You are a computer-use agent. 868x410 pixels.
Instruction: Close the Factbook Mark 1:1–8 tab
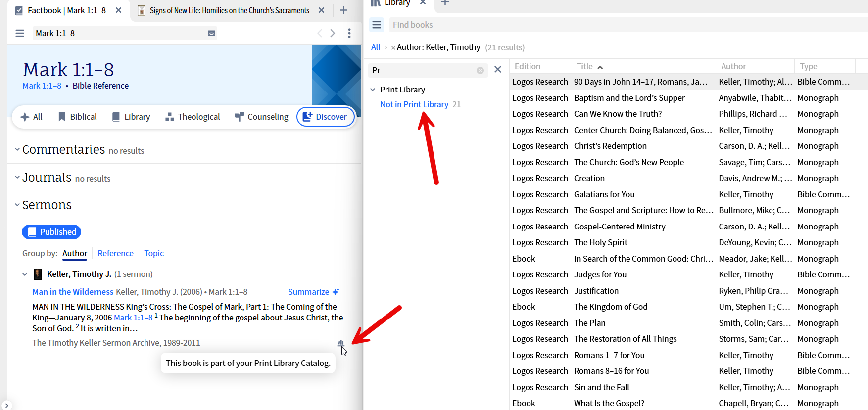[119, 10]
